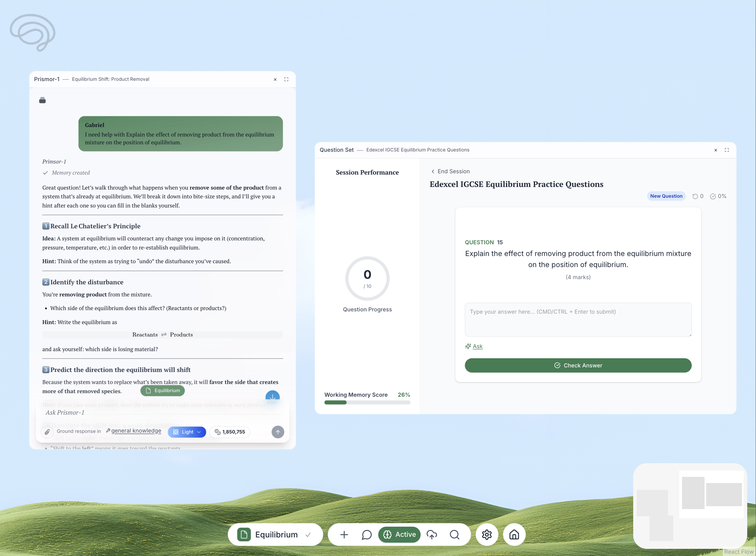The height and width of the screenshot is (556, 756).
Task: Open the search magnifier icon in dock
Action: (x=454, y=535)
